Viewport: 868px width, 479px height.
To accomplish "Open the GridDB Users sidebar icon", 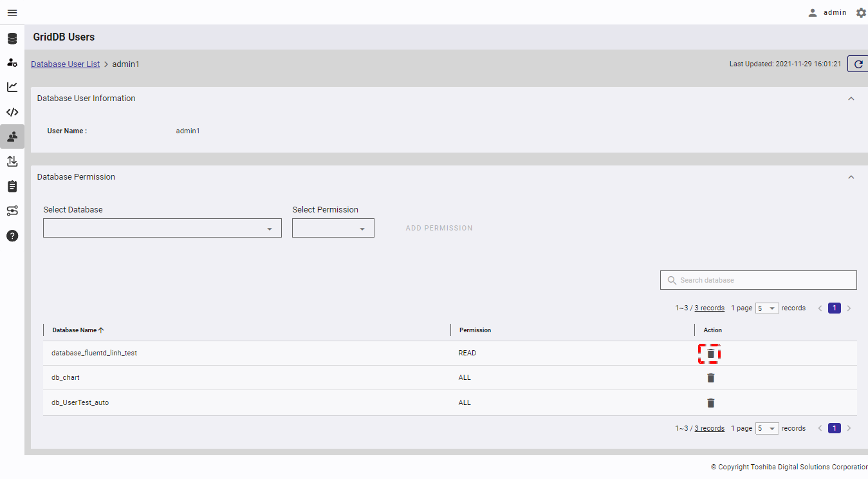I will point(12,136).
